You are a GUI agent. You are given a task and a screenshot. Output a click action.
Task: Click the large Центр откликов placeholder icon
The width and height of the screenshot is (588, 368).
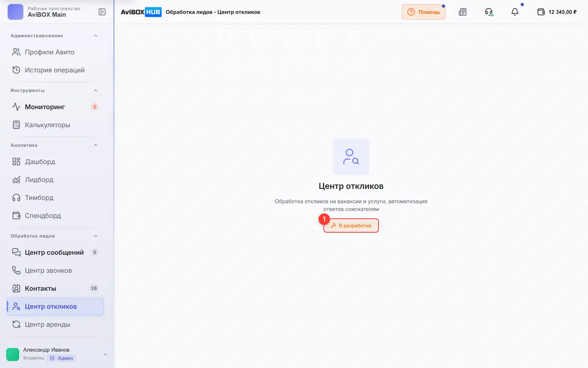351,157
